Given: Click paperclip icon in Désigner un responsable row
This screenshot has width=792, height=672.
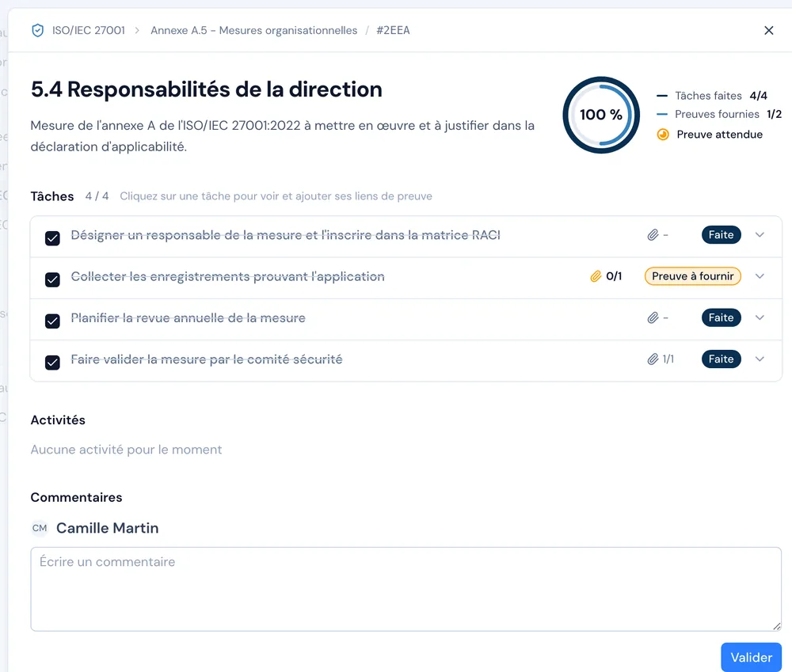Looking at the screenshot, I should [x=653, y=235].
